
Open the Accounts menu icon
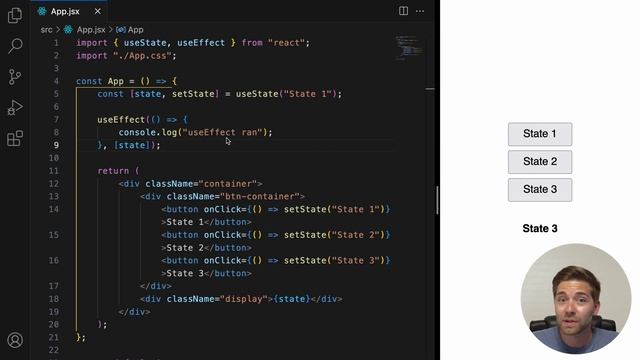(15, 340)
